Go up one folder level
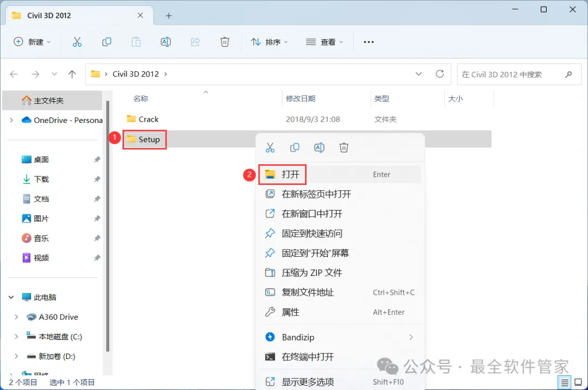 pyautogui.click(x=72, y=74)
